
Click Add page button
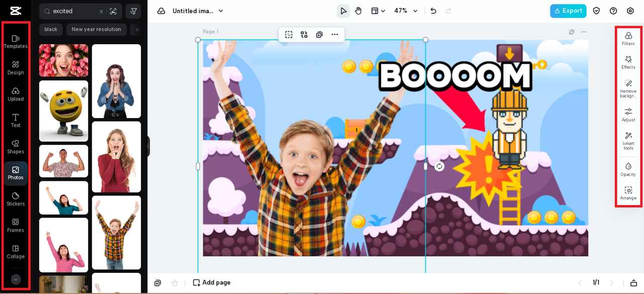point(212,282)
